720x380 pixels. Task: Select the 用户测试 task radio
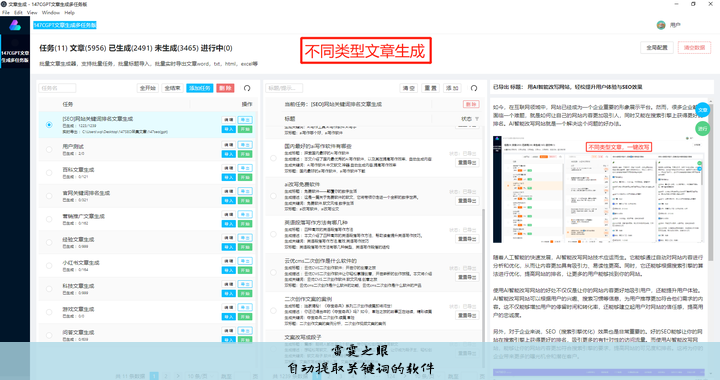[x=49, y=150]
